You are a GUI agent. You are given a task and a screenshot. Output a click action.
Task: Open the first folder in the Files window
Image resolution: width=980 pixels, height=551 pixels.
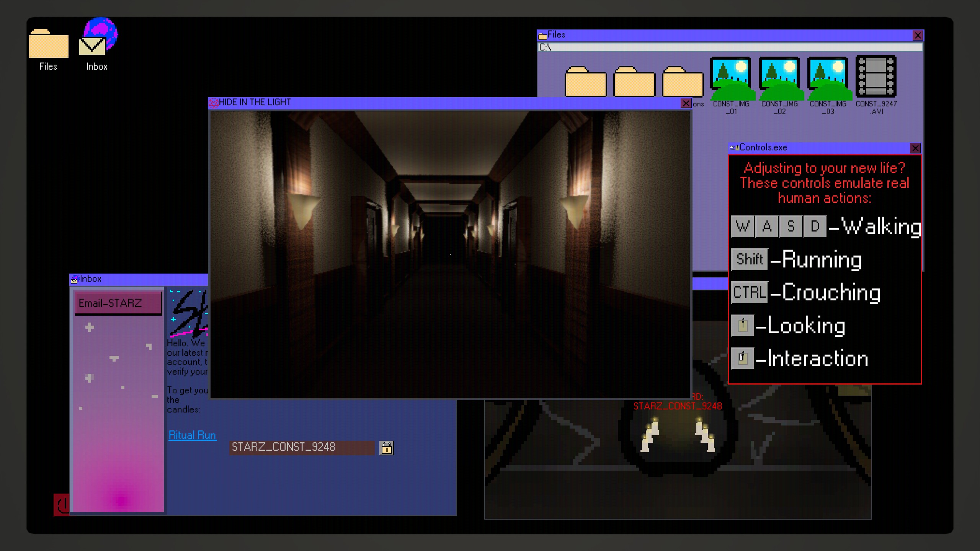point(586,82)
